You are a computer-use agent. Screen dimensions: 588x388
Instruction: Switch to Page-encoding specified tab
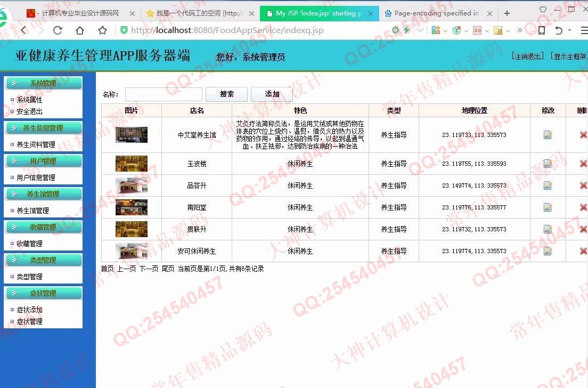click(437, 13)
